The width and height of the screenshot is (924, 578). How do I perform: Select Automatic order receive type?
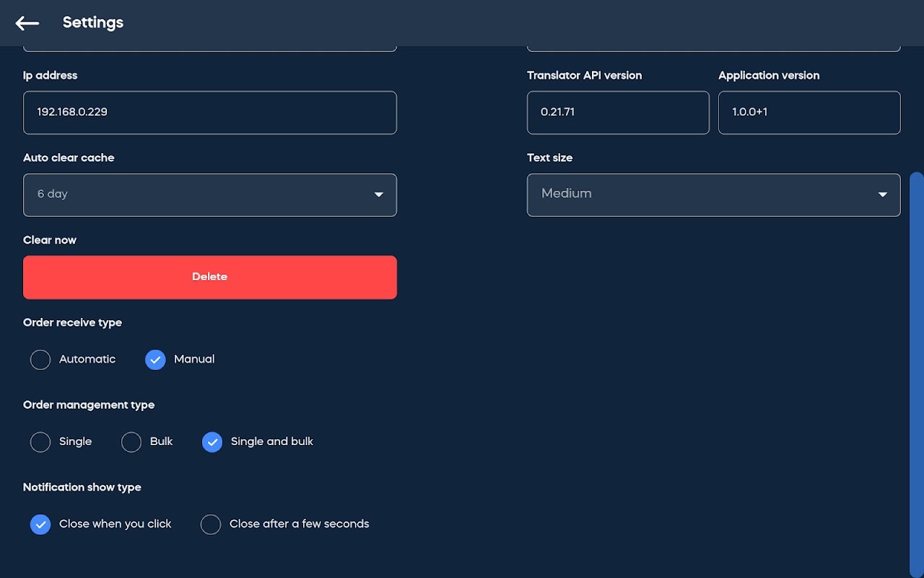coord(40,360)
